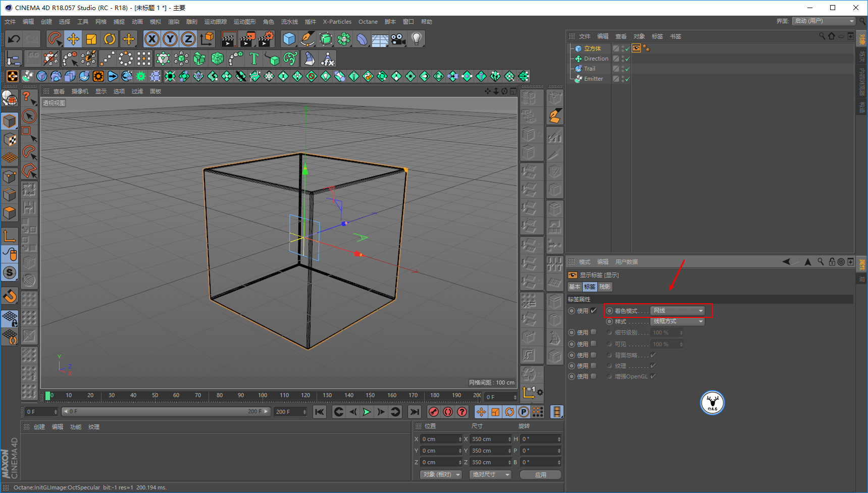The image size is (868, 493).
Task: Click the Light bulb object icon
Action: pyautogui.click(x=416, y=39)
